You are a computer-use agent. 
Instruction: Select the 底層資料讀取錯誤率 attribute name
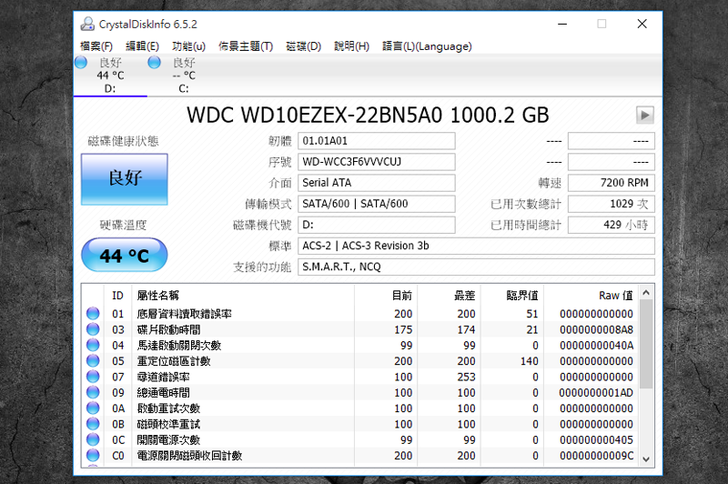point(184,314)
